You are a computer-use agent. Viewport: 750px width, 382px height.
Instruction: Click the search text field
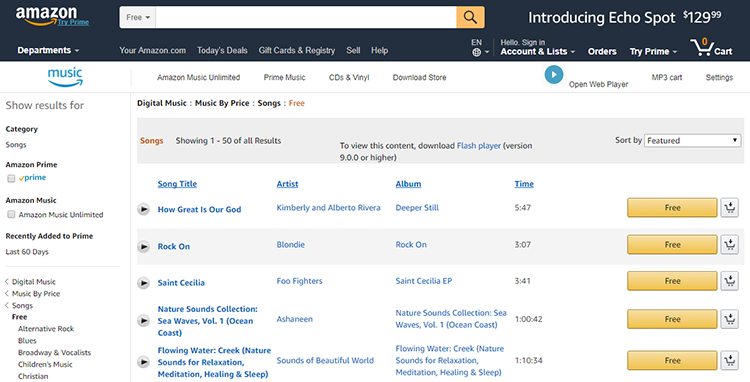coord(306,17)
